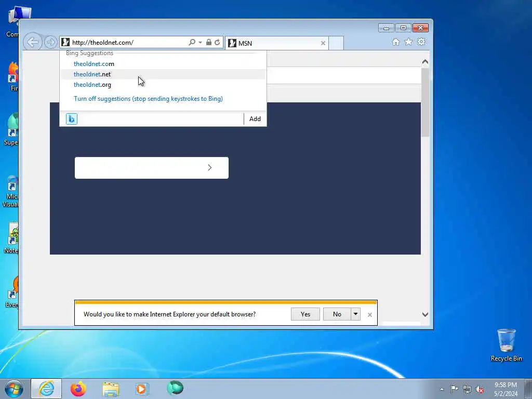The width and height of the screenshot is (532, 399).
Task: Click the scroll up arrow
Action: point(425,62)
